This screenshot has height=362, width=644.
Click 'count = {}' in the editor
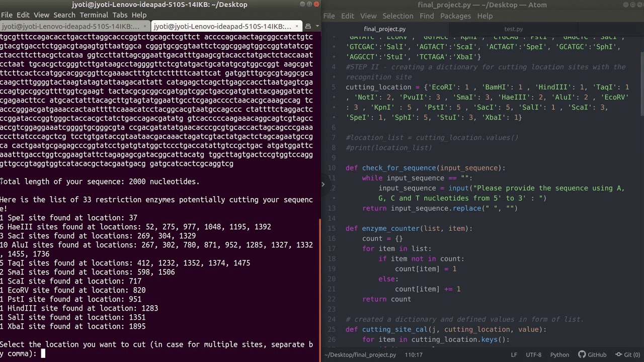point(382,238)
